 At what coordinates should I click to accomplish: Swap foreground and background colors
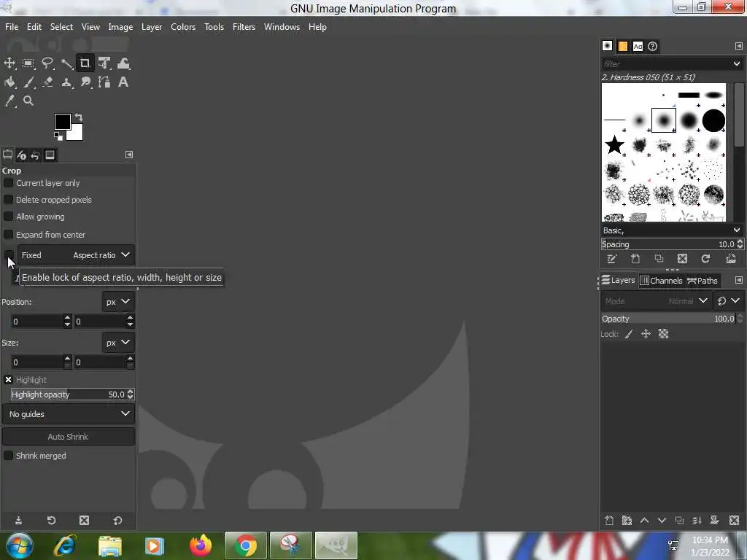pyautogui.click(x=79, y=117)
